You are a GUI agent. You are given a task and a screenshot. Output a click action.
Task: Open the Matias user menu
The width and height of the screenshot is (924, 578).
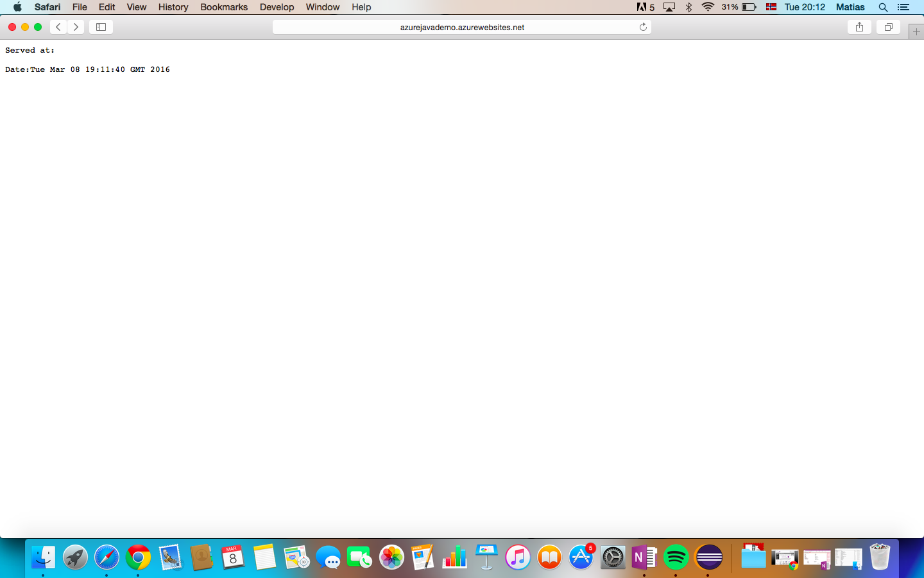[850, 7]
